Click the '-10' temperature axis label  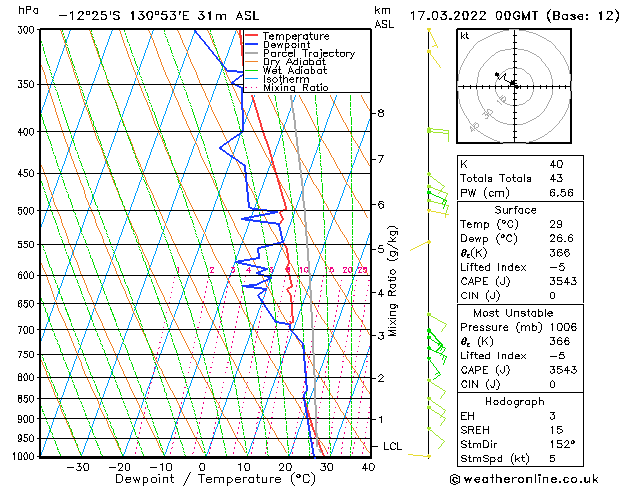[x=161, y=467]
